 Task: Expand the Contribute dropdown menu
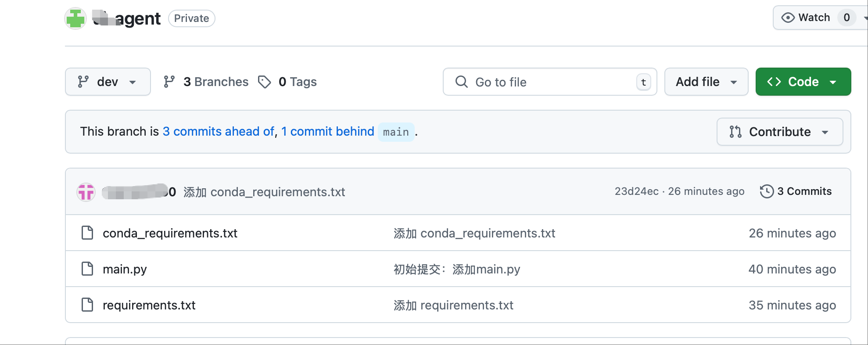pyautogui.click(x=779, y=132)
